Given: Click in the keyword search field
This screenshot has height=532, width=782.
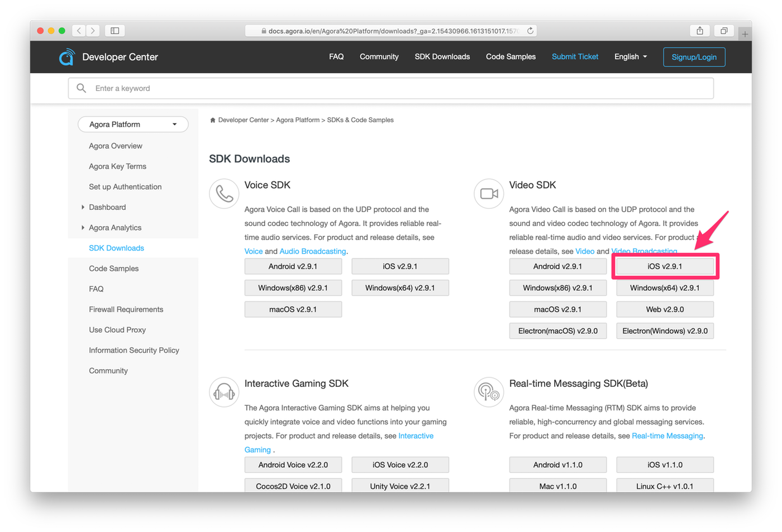Looking at the screenshot, I should [391, 88].
